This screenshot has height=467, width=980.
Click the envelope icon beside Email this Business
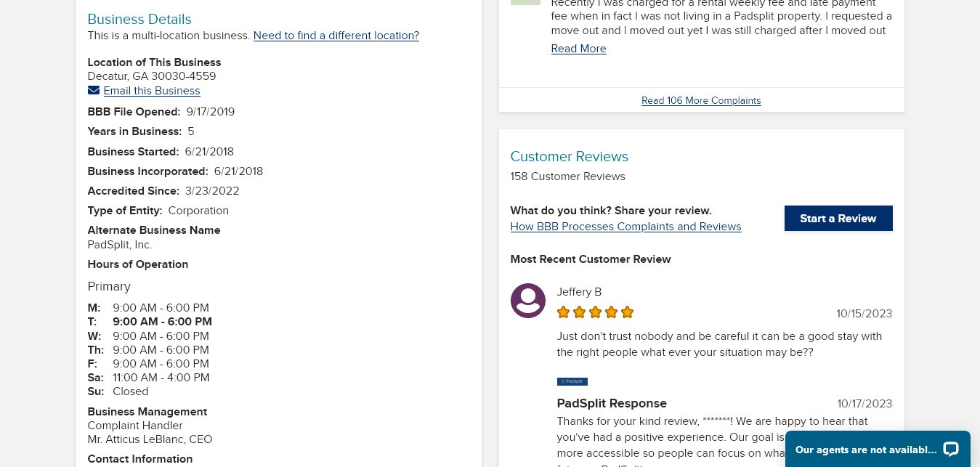point(94,90)
